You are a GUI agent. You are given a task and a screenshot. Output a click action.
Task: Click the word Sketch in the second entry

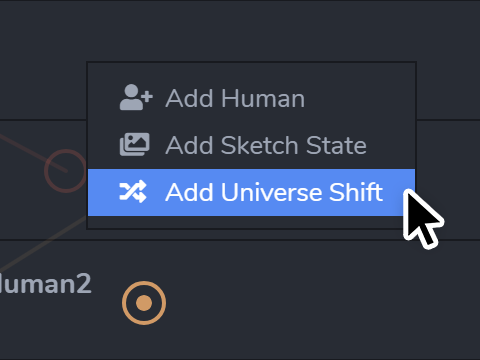(260, 145)
